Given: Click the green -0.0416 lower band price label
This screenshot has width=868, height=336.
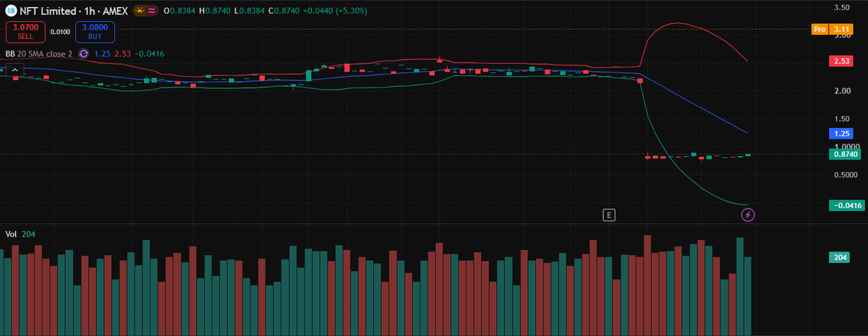Looking at the screenshot, I should 846,205.
